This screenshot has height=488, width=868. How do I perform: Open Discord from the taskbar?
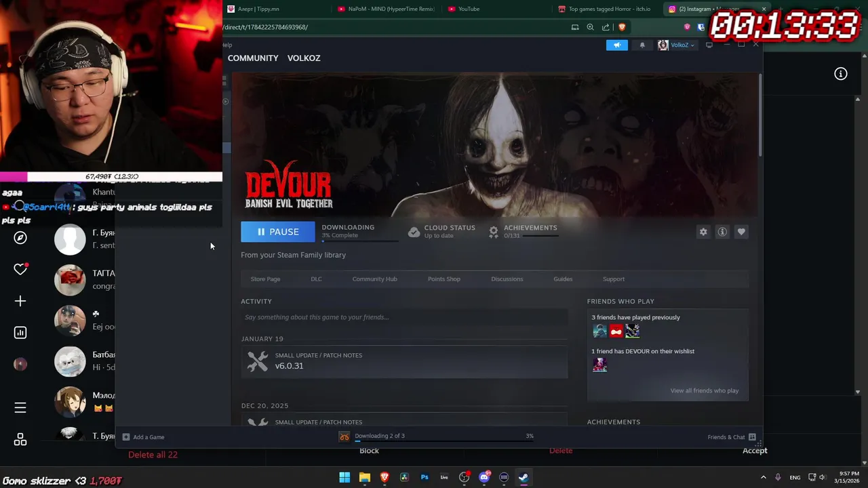click(x=484, y=477)
